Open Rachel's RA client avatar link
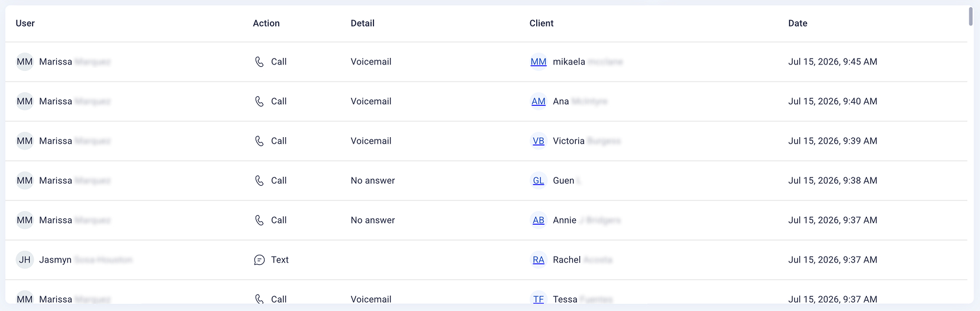The height and width of the screenshot is (311, 980). [x=539, y=260]
